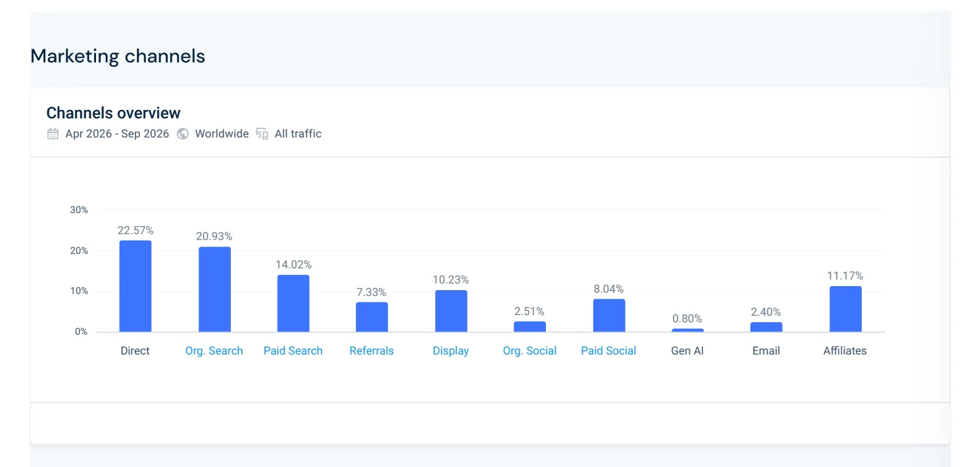Screen dimensions: 980x467
Task: Open the Org. Search channel link
Action: coord(214,351)
